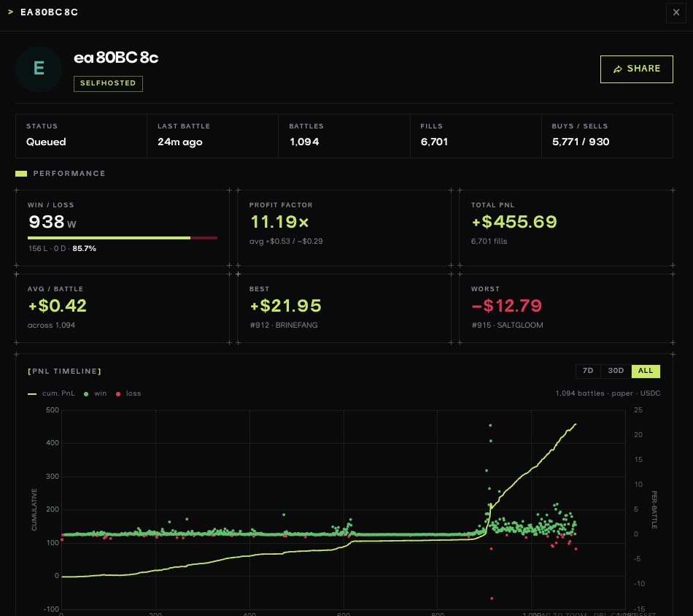Image resolution: width=693 pixels, height=616 pixels.
Task: Click the PERFORMANCE section heading
Action: tap(69, 174)
